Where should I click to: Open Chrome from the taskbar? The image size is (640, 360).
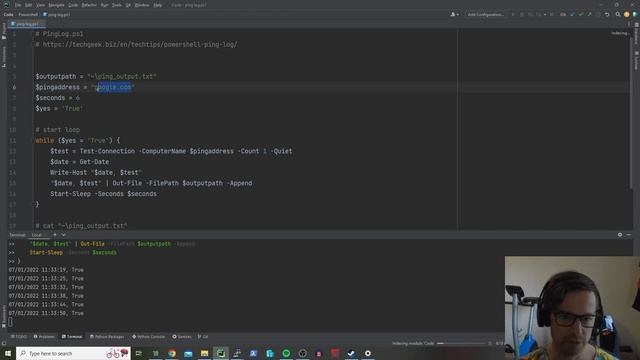tap(172, 353)
